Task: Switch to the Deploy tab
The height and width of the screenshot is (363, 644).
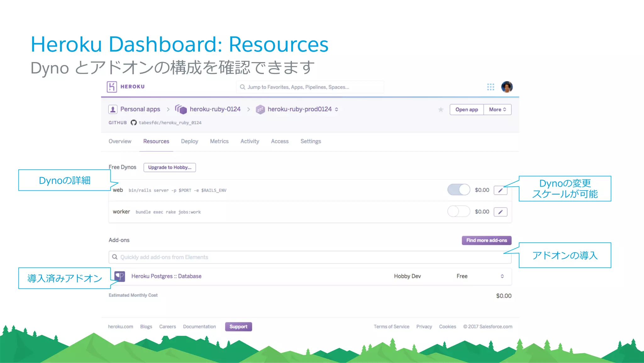Action: click(x=190, y=141)
